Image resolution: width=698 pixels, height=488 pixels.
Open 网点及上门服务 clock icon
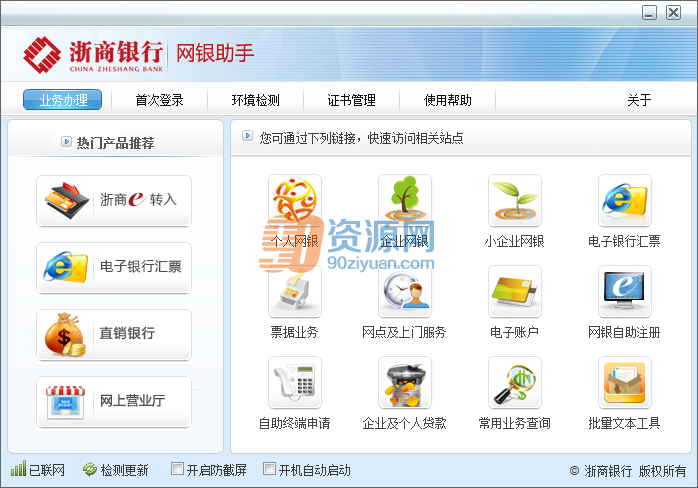point(405,291)
